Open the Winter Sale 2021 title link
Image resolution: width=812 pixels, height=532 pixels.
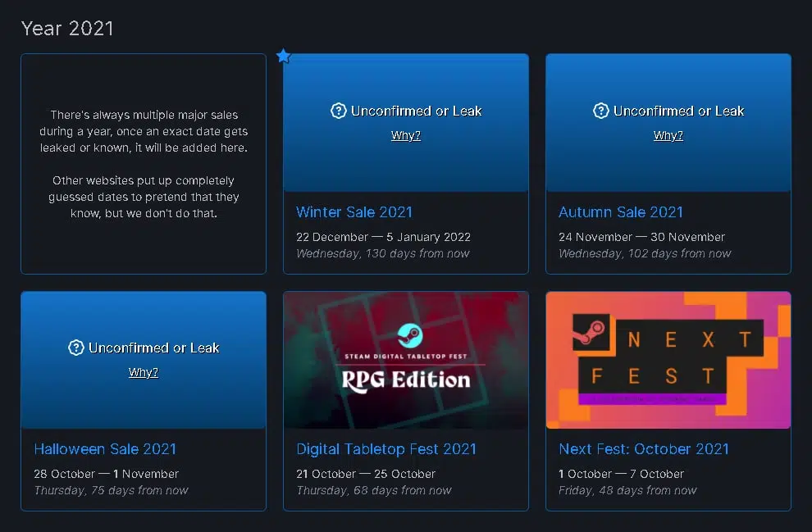coord(354,212)
